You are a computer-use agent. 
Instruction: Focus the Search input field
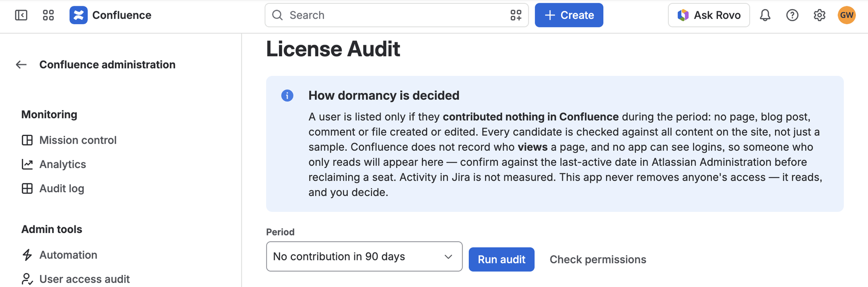coord(396,15)
